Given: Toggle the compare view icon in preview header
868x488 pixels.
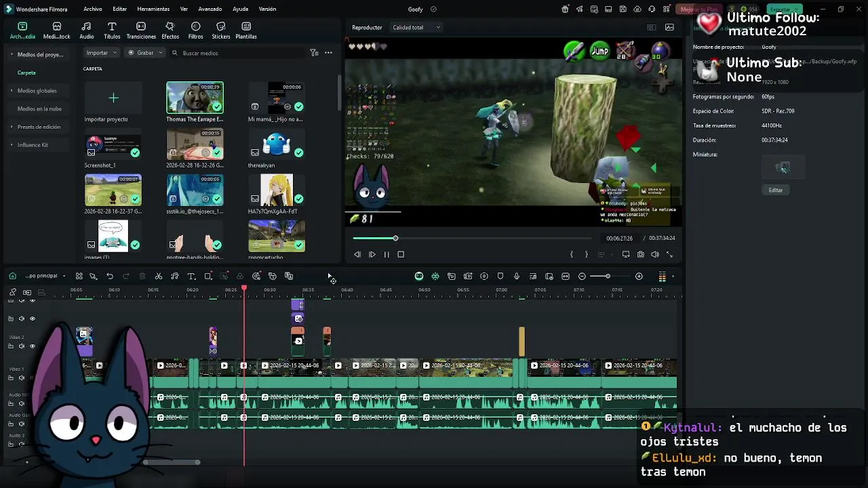Looking at the screenshot, I should pyautogui.click(x=651, y=28).
